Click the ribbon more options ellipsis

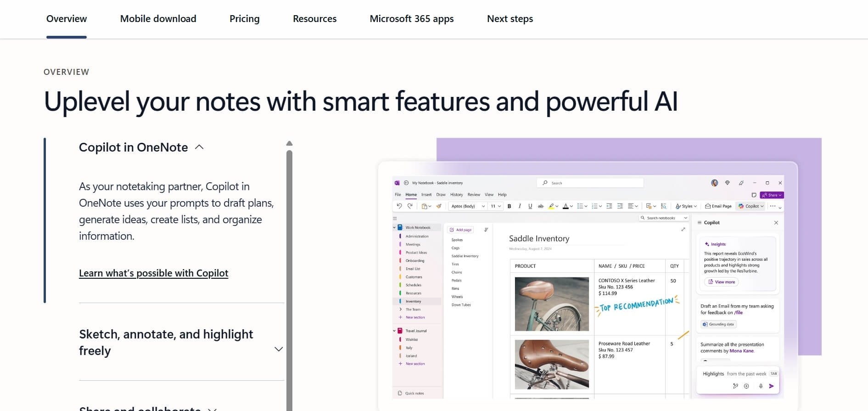(773, 206)
